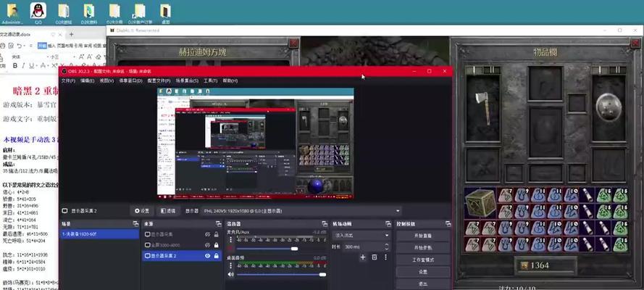Select the hand axe in weapon slot

coord(482,107)
